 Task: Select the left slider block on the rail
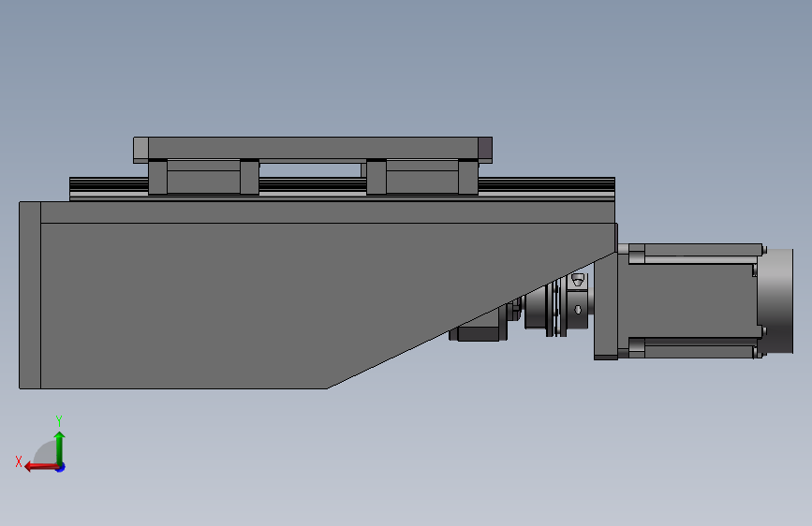coord(203,177)
